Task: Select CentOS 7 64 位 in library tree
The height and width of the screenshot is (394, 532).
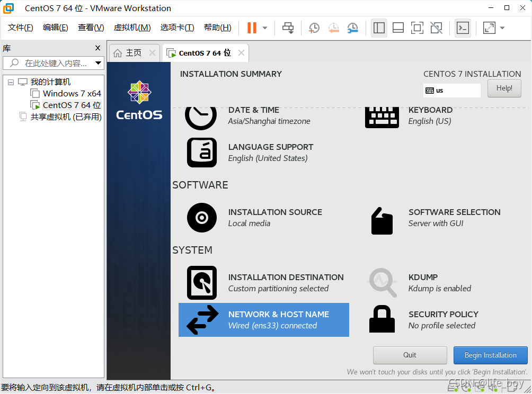Action: pos(72,105)
